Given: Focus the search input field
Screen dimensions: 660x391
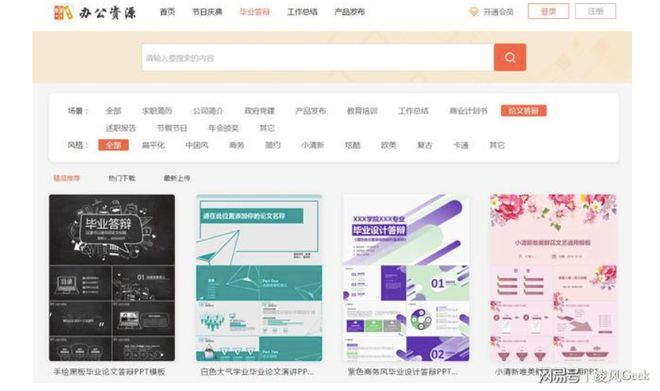Looking at the screenshot, I should pyautogui.click(x=318, y=57).
